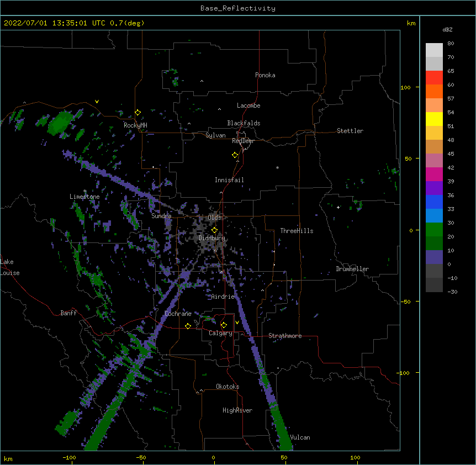
Task: Click the Olds city label
Action: [214, 218]
